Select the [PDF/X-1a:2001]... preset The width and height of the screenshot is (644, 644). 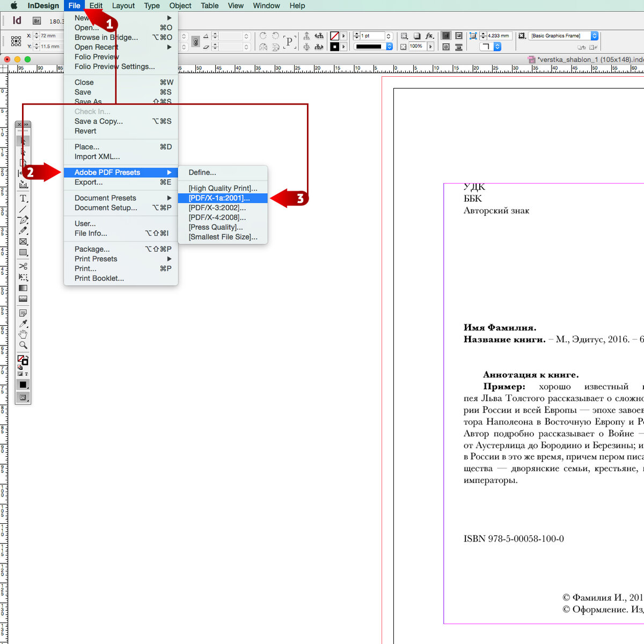[223, 198]
